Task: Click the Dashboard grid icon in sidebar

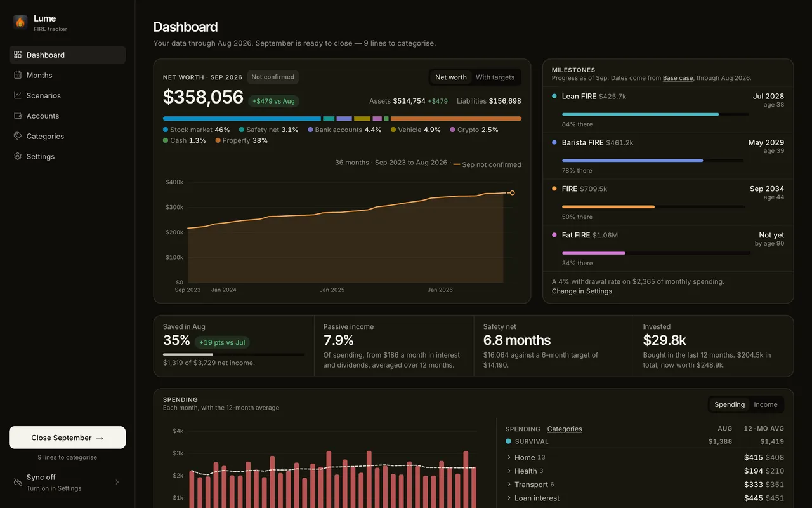Action: [18, 55]
